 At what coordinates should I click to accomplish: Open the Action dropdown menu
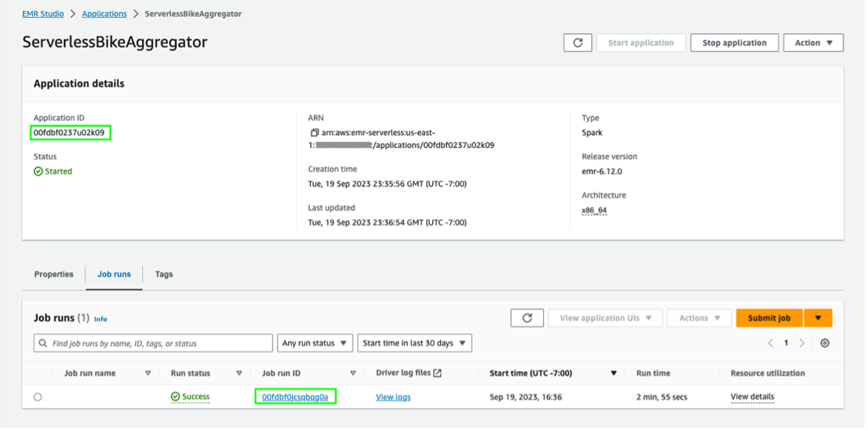pos(813,42)
